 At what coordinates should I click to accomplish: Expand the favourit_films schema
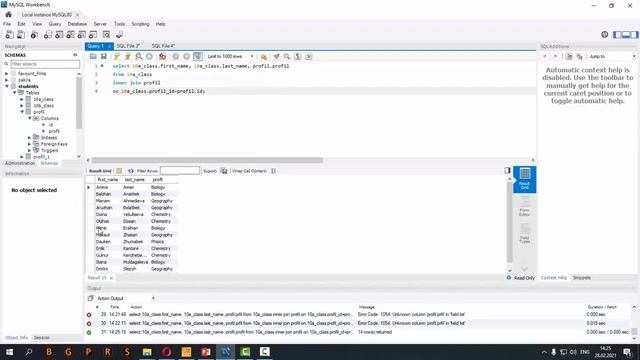coord(7,73)
